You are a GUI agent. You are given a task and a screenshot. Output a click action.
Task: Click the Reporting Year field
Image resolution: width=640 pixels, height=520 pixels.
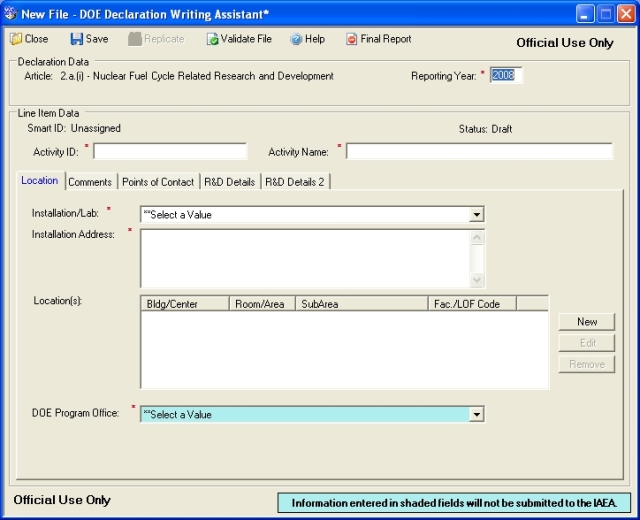[505, 76]
